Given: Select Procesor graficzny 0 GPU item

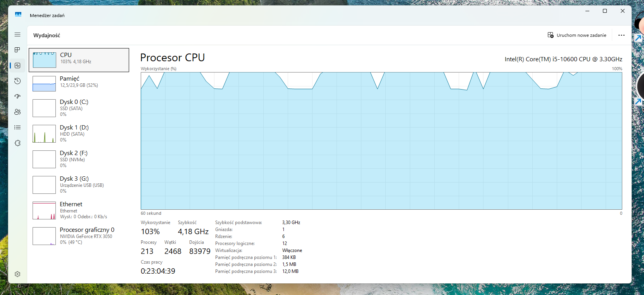Looking at the screenshot, I should click(79, 236).
